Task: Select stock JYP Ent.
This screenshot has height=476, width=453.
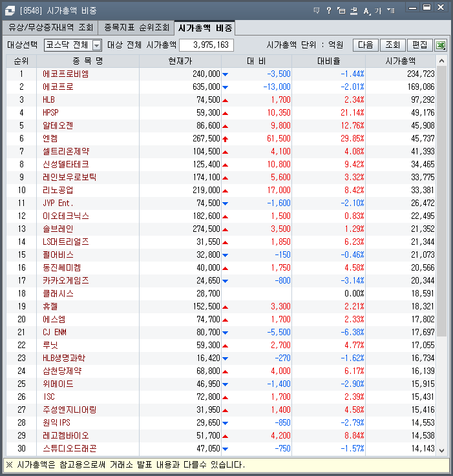Action: click(x=58, y=203)
